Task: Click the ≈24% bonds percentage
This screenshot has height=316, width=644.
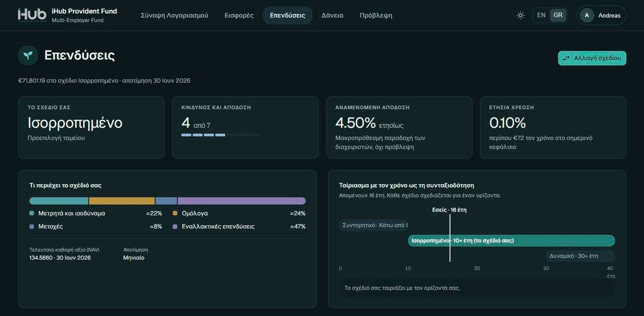Action: (298, 213)
